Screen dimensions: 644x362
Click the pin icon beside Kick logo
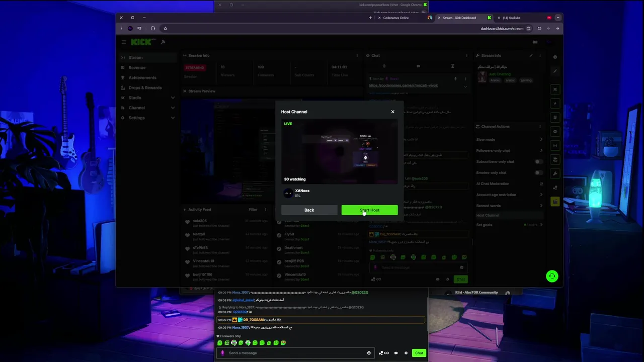point(163,42)
